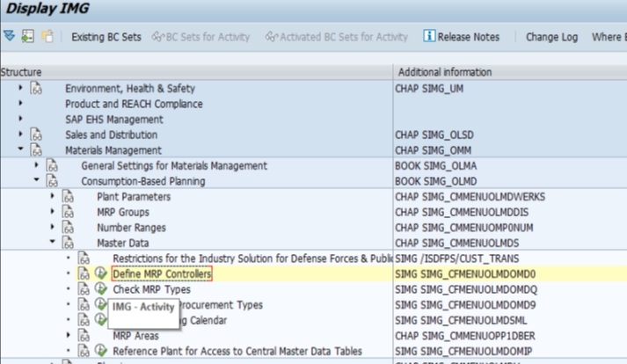The height and width of the screenshot is (364, 627).
Task: Click cell CHAP SIMG_CMMENUOLMDWERKS
Action: tap(470, 197)
